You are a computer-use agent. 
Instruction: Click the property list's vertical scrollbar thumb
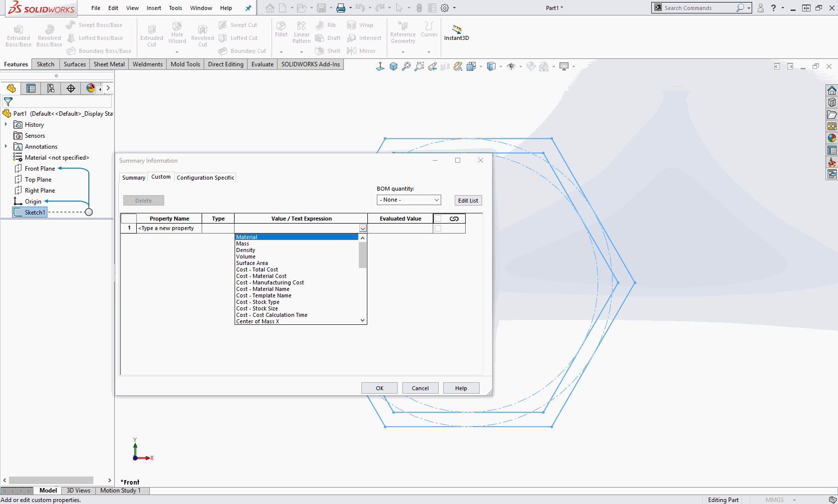[x=362, y=254]
